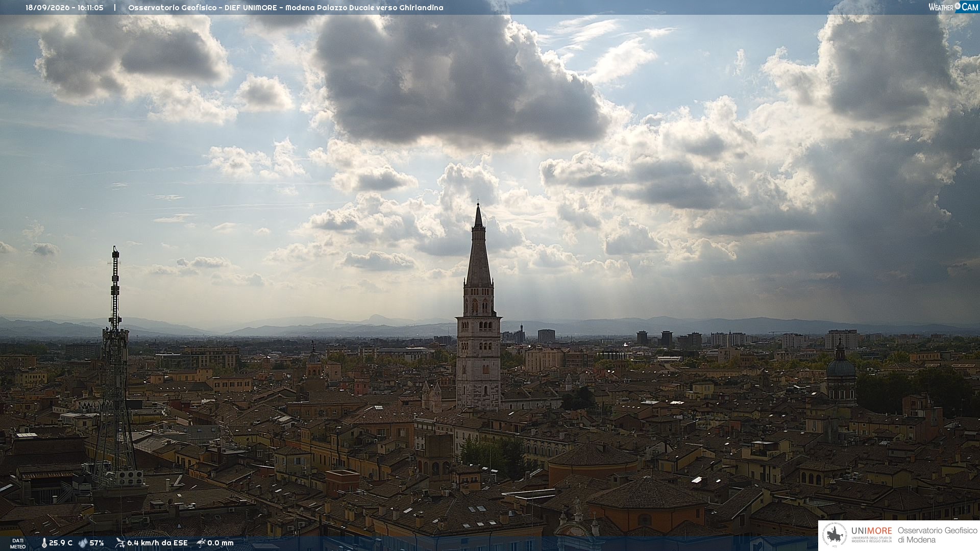The image size is (980, 551).
Task: Click the thermometer temperature icon
Action: (44, 543)
